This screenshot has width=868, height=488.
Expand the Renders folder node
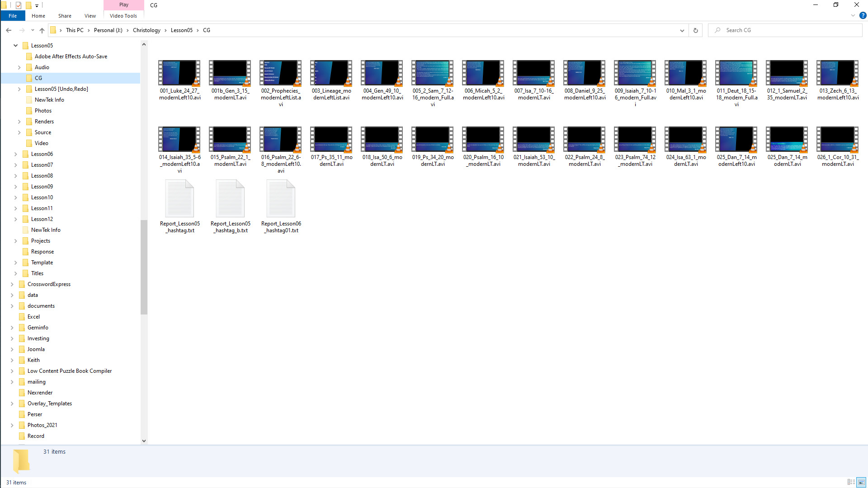19,122
